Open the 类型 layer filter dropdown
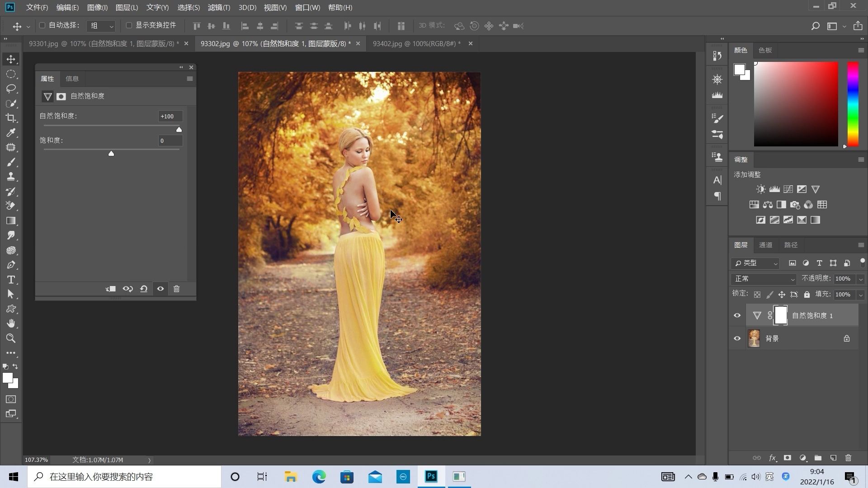The width and height of the screenshot is (868, 488). click(755, 263)
